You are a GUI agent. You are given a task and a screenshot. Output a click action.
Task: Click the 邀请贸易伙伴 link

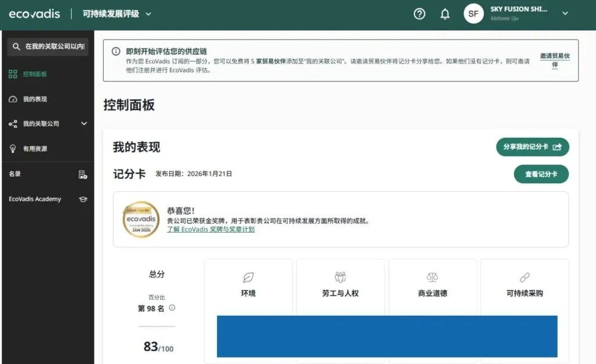coord(554,60)
